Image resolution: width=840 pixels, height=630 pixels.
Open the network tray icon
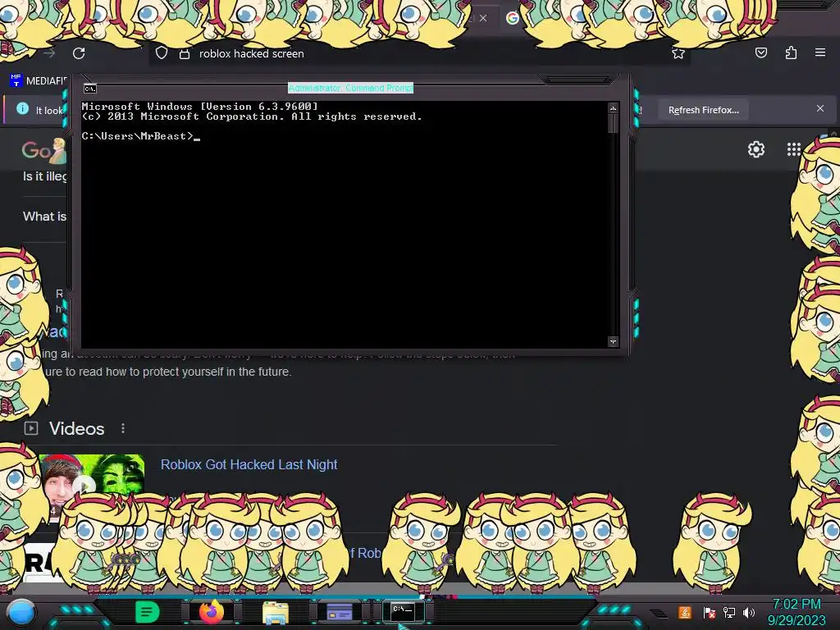click(x=729, y=612)
